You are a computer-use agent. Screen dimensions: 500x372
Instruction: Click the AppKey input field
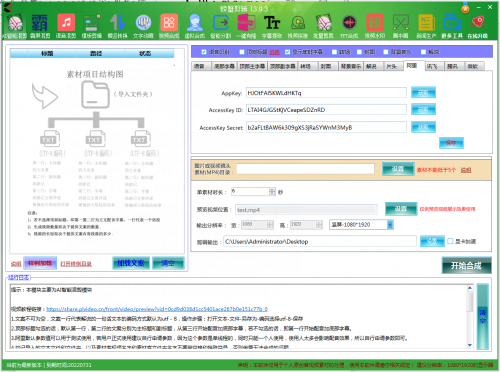(326, 93)
